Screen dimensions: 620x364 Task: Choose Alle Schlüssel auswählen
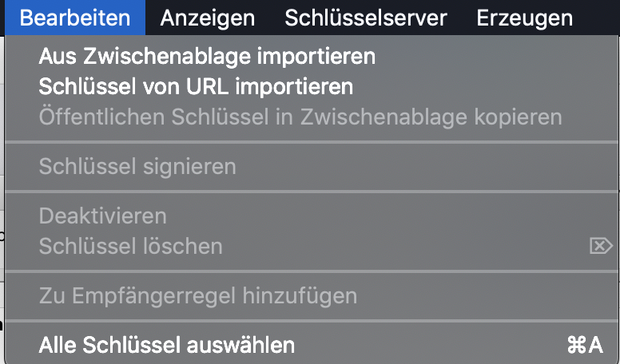(x=312, y=345)
